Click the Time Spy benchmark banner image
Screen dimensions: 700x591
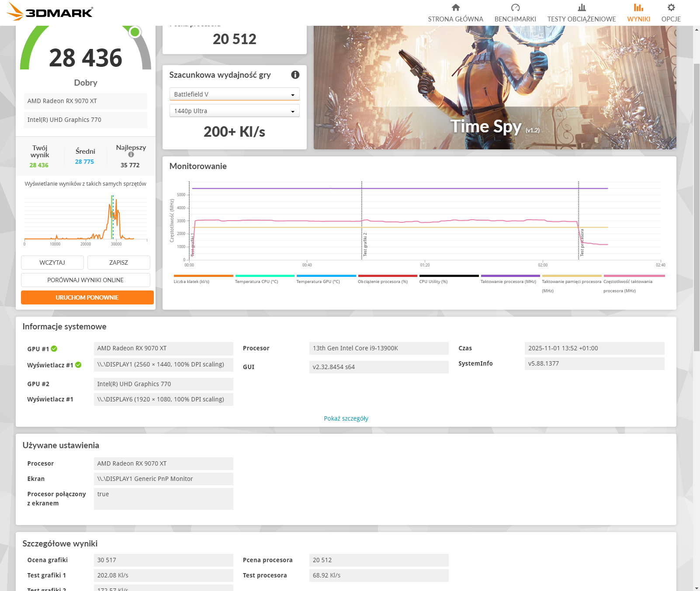[495, 87]
